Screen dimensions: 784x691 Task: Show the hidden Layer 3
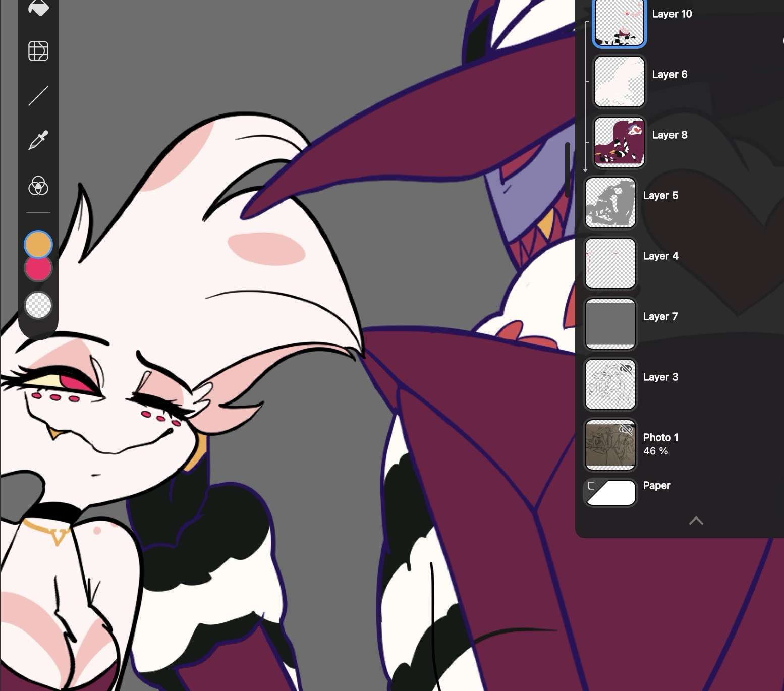click(x=626, y=369)
